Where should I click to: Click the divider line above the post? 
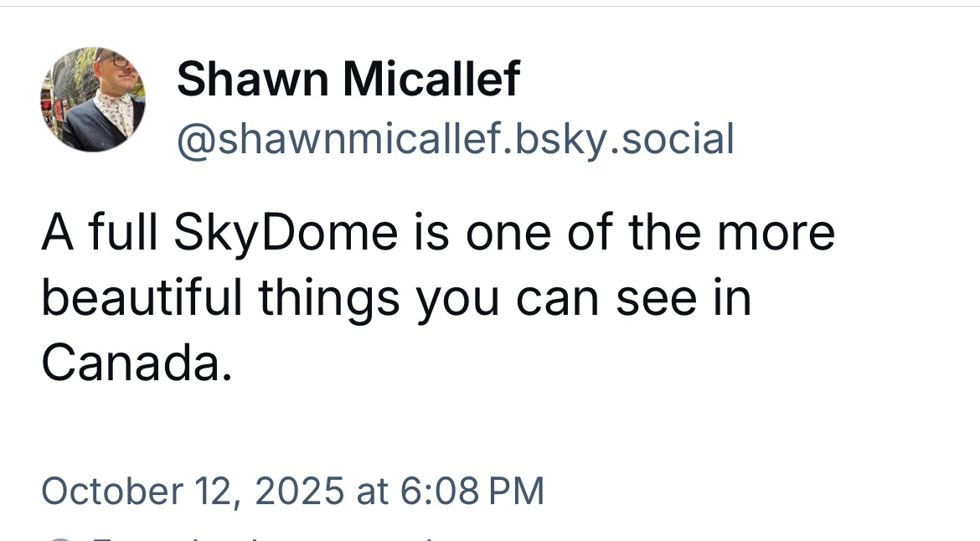tap(490, 7)
